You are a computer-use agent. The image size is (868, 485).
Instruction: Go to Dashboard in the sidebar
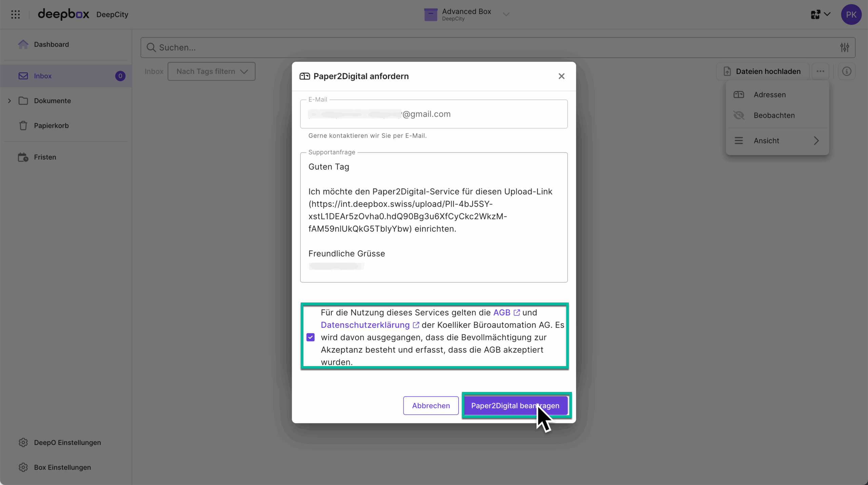click(x=66, y=44)
